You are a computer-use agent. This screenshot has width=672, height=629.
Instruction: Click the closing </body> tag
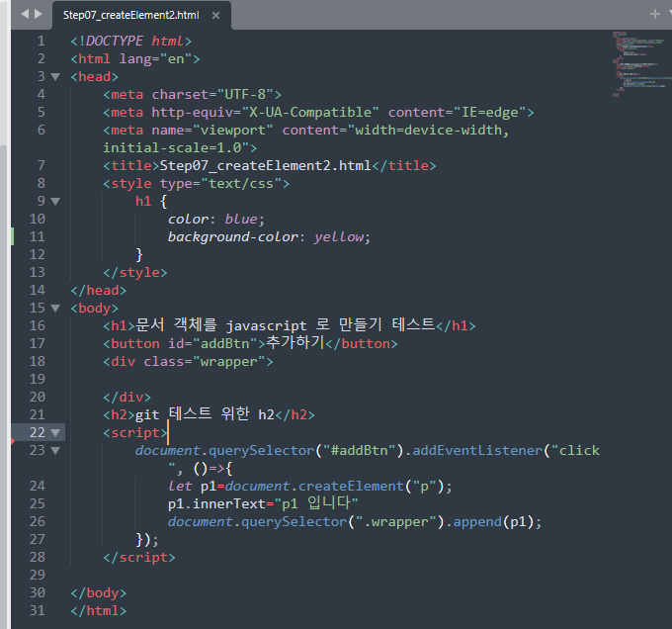click(99, 592)
